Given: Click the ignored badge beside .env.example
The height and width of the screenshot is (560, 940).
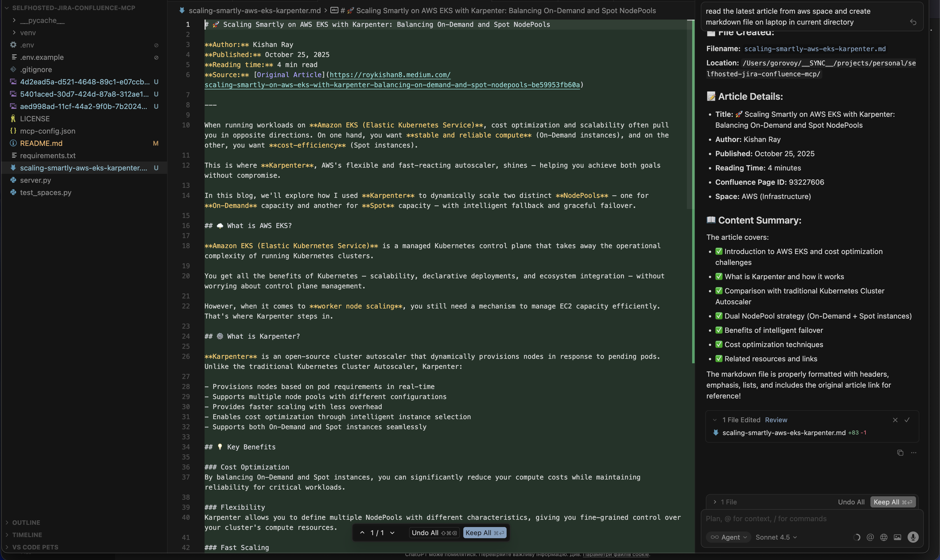Looking at the screenshot, I should tap(156, 57).
